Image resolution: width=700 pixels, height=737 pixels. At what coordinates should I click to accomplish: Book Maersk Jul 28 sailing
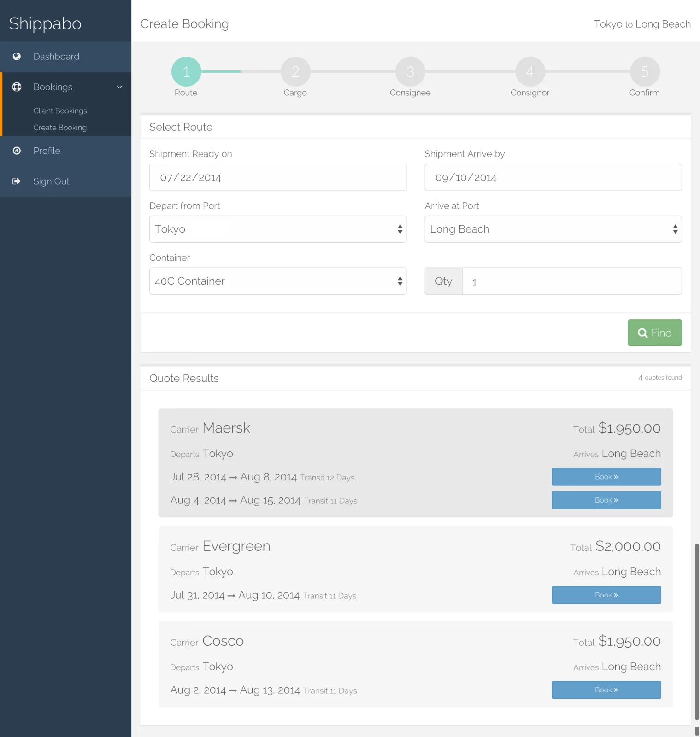[x=606, y=477]
